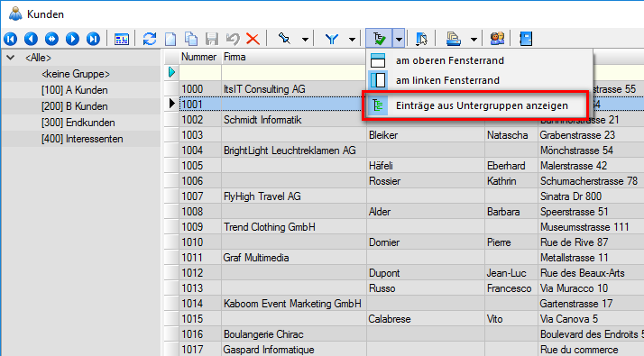Click first name Jean-Luc

506,273
